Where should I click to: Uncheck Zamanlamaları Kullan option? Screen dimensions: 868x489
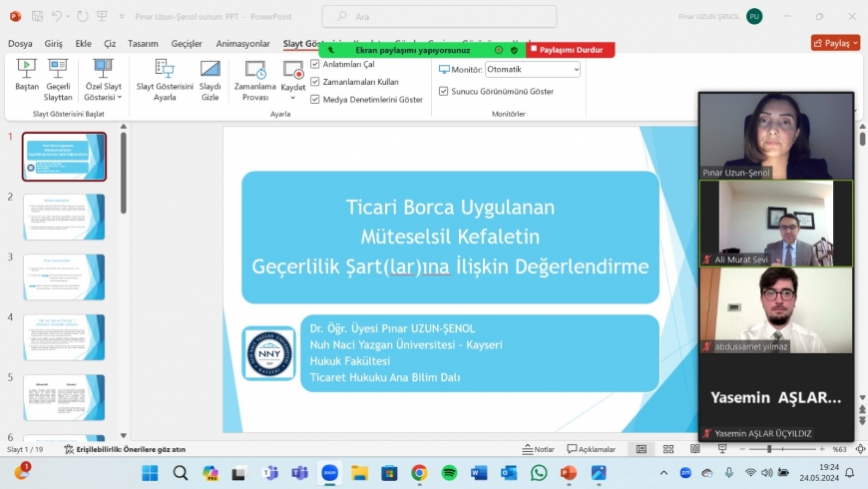315,82
